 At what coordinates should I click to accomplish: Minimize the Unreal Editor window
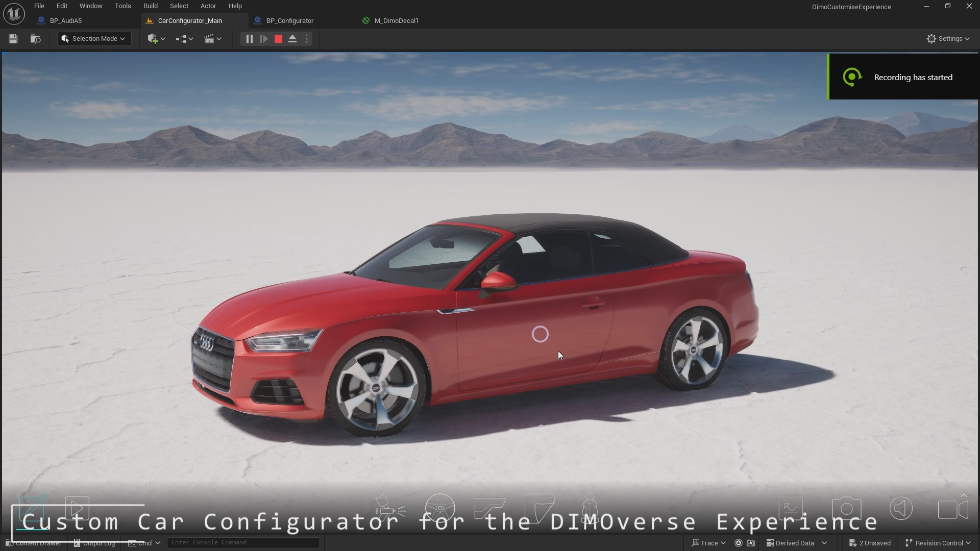[x=926, y=6]
